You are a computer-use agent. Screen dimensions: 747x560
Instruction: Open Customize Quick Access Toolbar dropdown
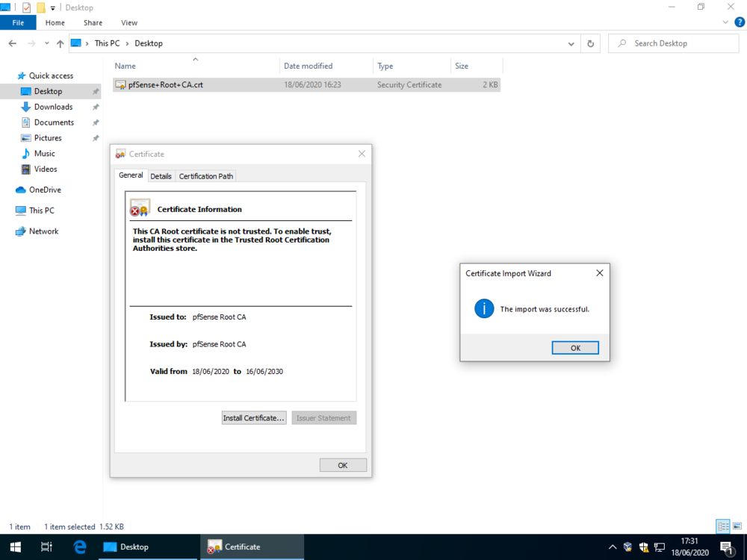point(53,7)
